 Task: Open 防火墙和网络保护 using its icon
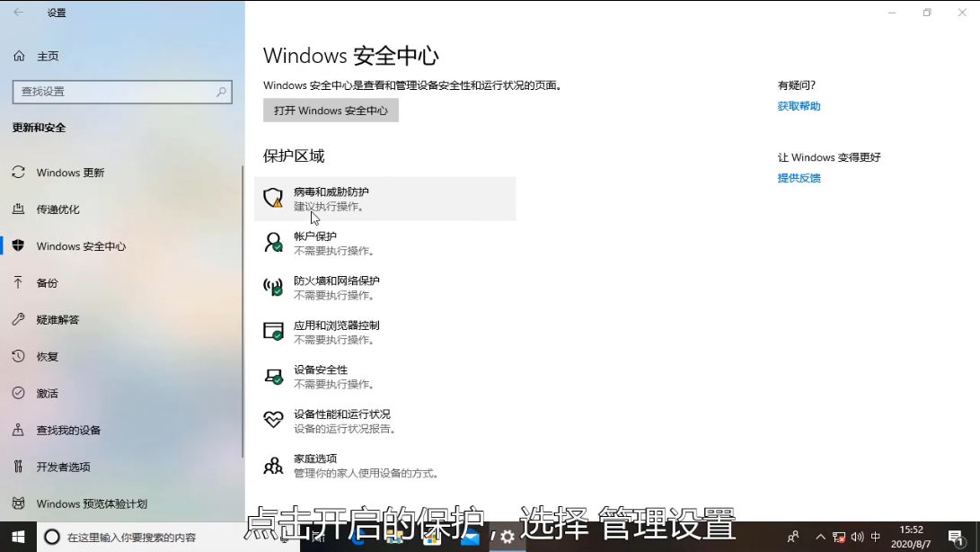pos(273,286)
